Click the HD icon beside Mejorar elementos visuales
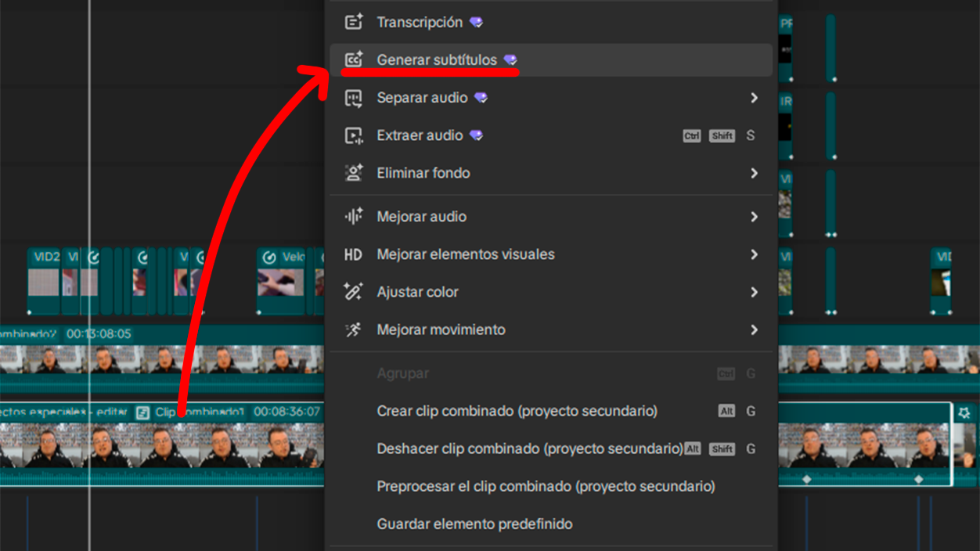Image resolution: width=980 pixels, height=551 pixels. (x=353, y=254)
